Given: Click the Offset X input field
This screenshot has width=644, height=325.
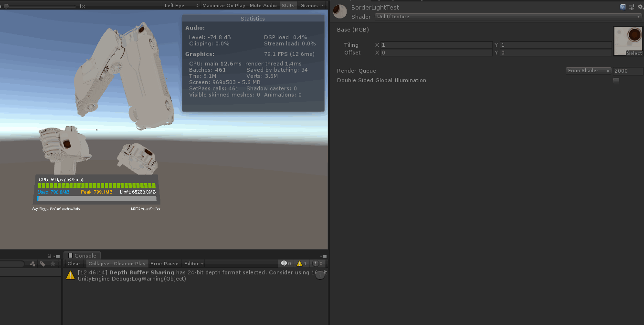Looking at the screenshot, I should point(436,53).
